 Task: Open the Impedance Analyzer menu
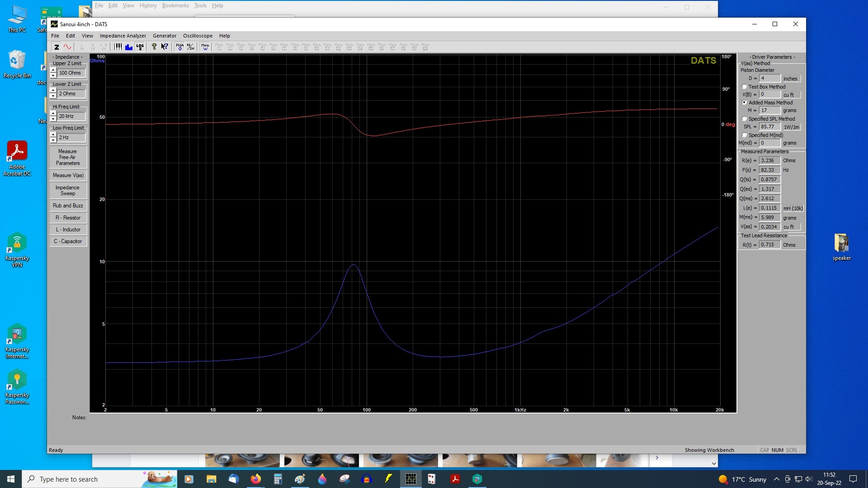(x=123, y=36)
